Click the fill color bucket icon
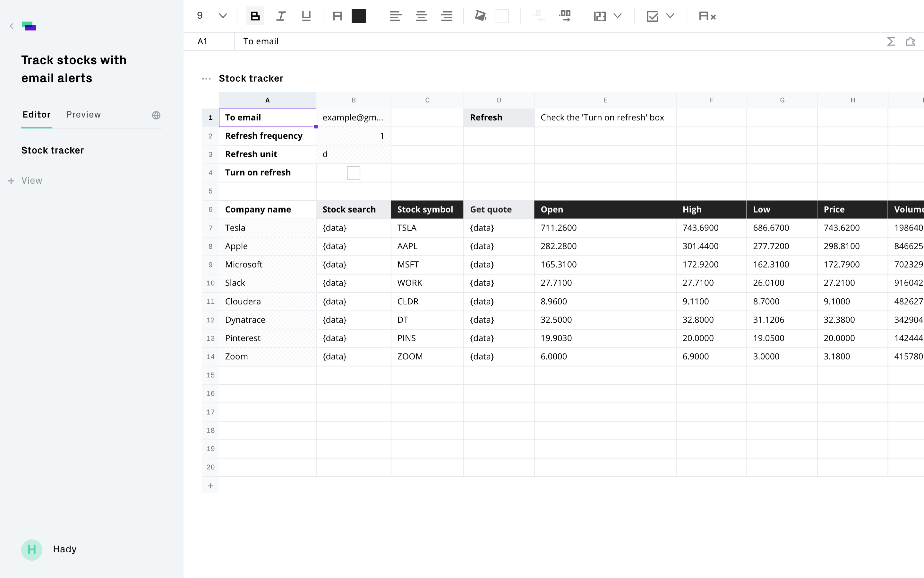The image size is (924, 578). coord(480,16)
